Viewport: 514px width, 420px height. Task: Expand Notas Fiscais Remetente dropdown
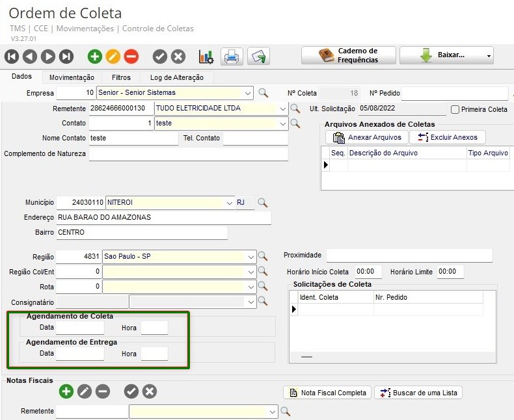[x=273, y=412]
